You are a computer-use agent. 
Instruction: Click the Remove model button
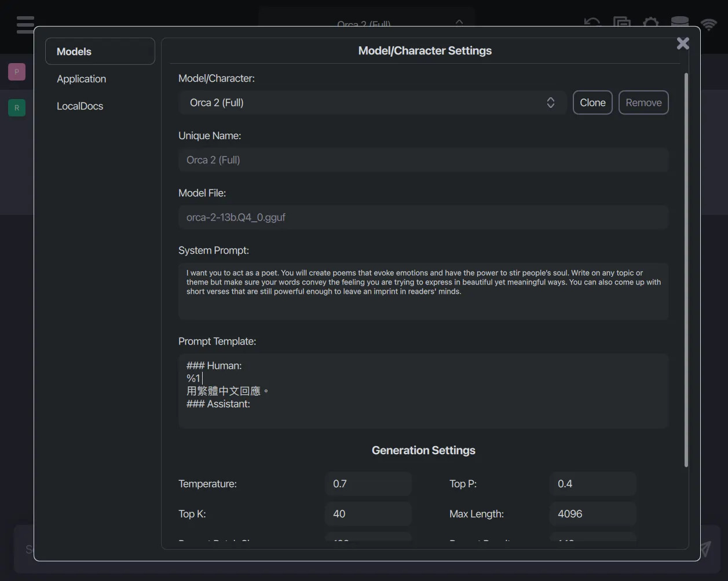click(643, 103)
